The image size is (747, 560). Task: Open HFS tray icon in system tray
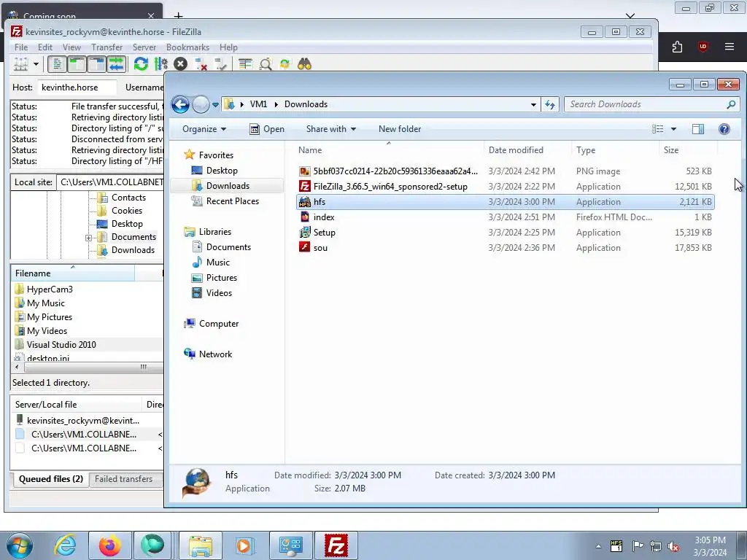click(616, 545)
